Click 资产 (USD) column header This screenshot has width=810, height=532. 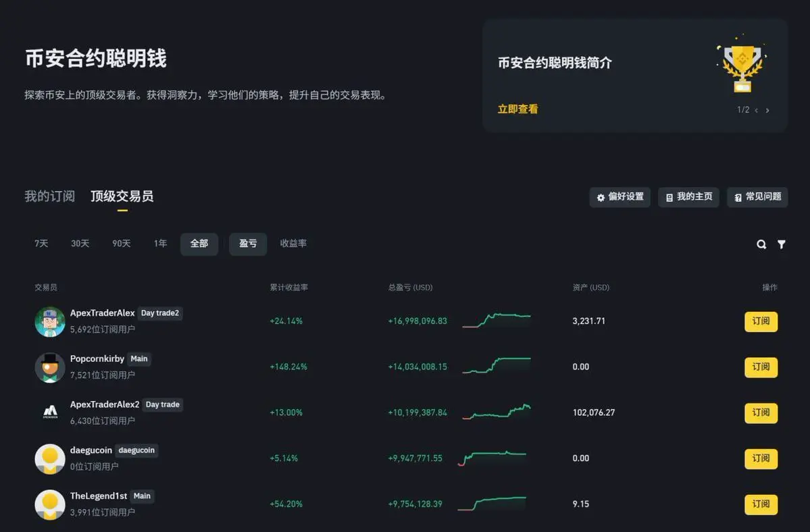tap(591, 288)
